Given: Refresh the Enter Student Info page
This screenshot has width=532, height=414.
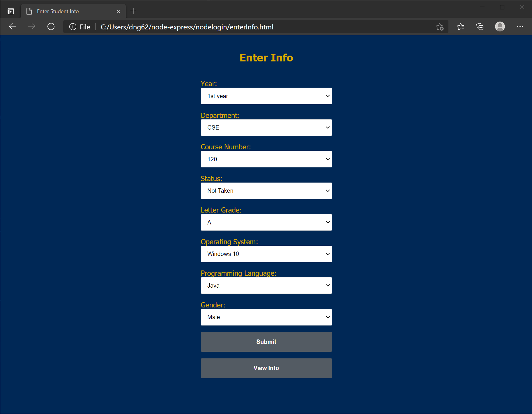Looking at the screenshot, I should (x=51, y=26).
